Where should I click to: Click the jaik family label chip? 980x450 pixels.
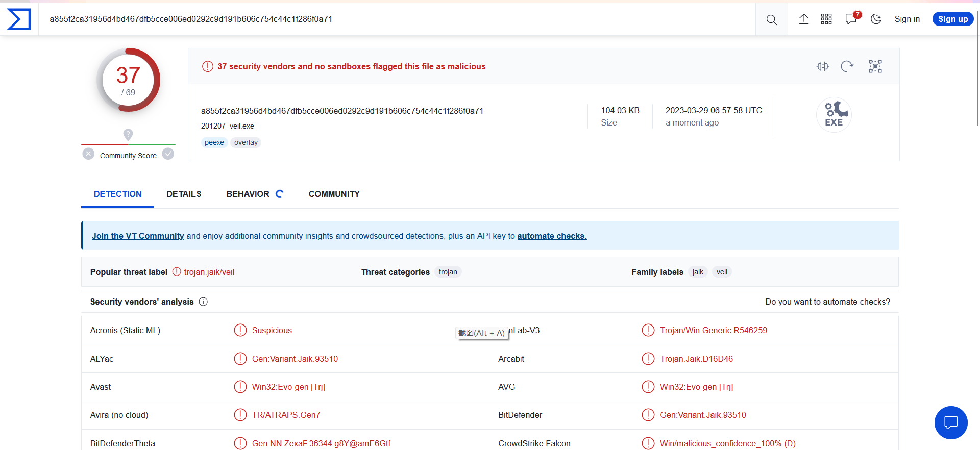click(698, 272)
